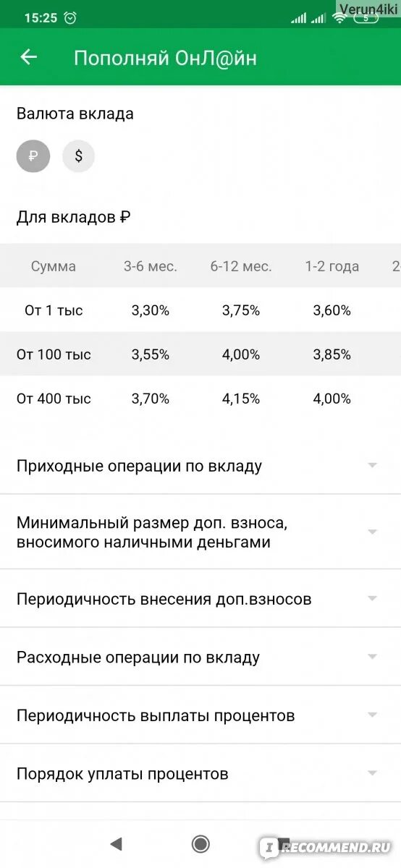Click the От 400 тыс row label

pos(54,399)
